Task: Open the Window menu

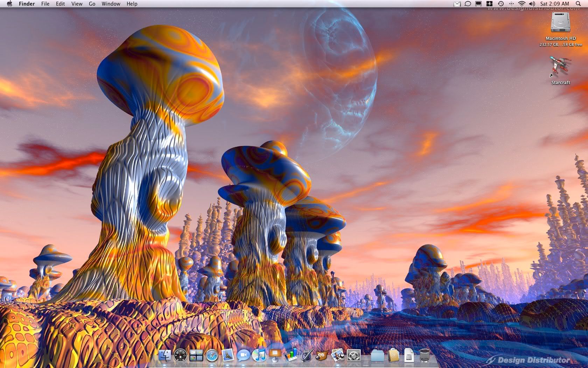Action: pyautogui.click(x=111, y=4)
